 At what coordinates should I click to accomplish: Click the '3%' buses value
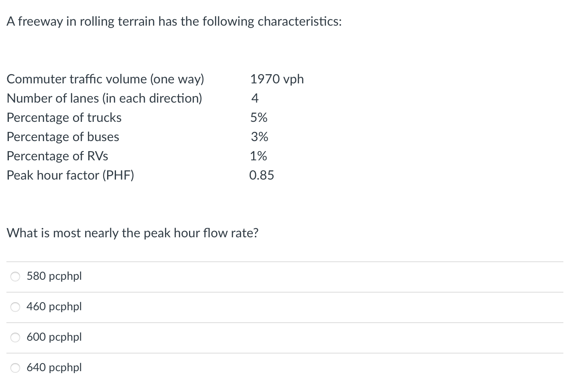(260, 137)
